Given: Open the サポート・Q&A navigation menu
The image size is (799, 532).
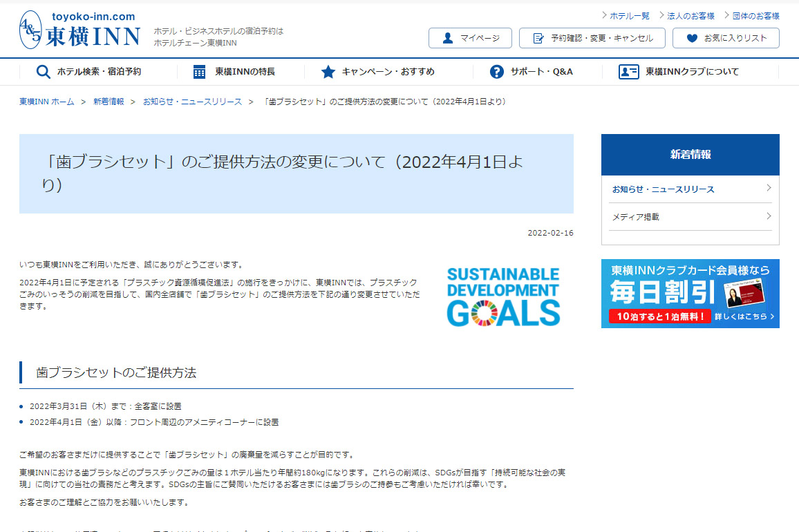Looking at the screenshot, I should click(531, 71).
